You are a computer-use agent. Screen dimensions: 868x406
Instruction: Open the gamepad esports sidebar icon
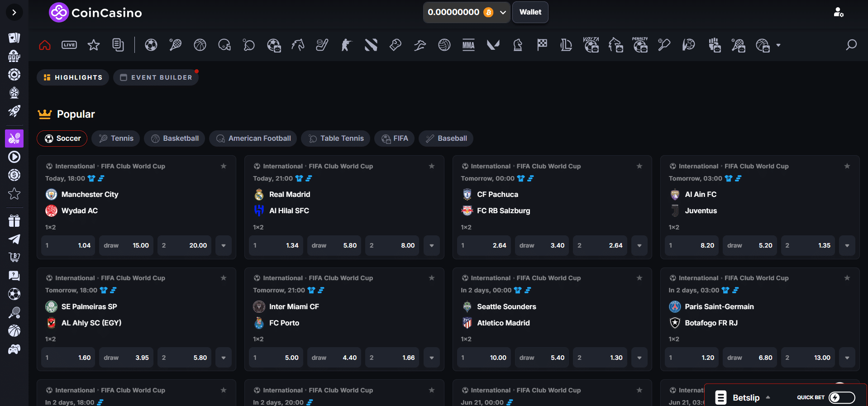click(14, 349)
